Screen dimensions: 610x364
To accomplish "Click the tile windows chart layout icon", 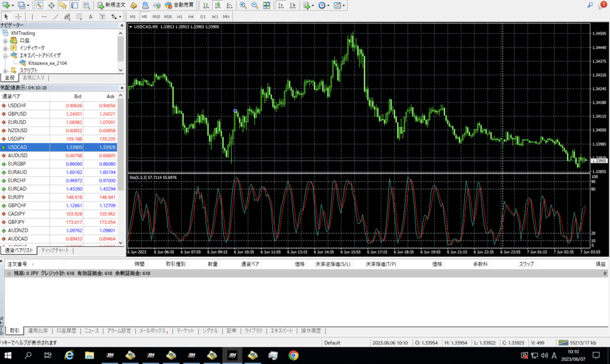I will point(267,5).
